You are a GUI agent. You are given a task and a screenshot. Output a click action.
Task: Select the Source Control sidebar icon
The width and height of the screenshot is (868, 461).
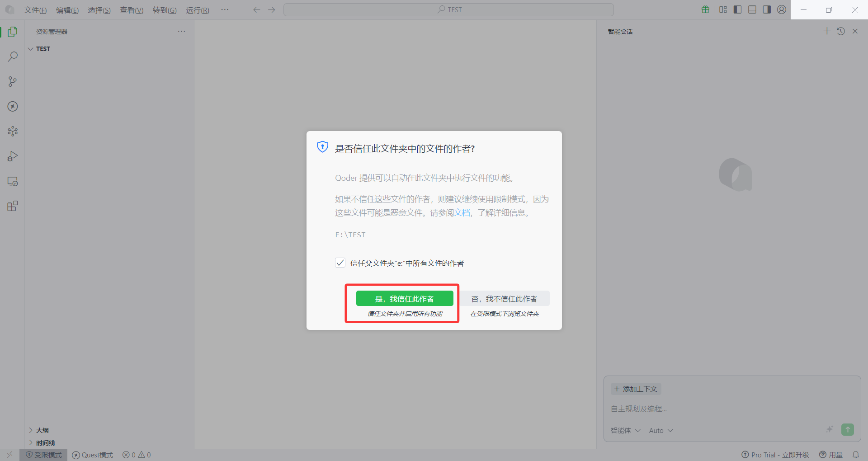(x=12, y=81)
